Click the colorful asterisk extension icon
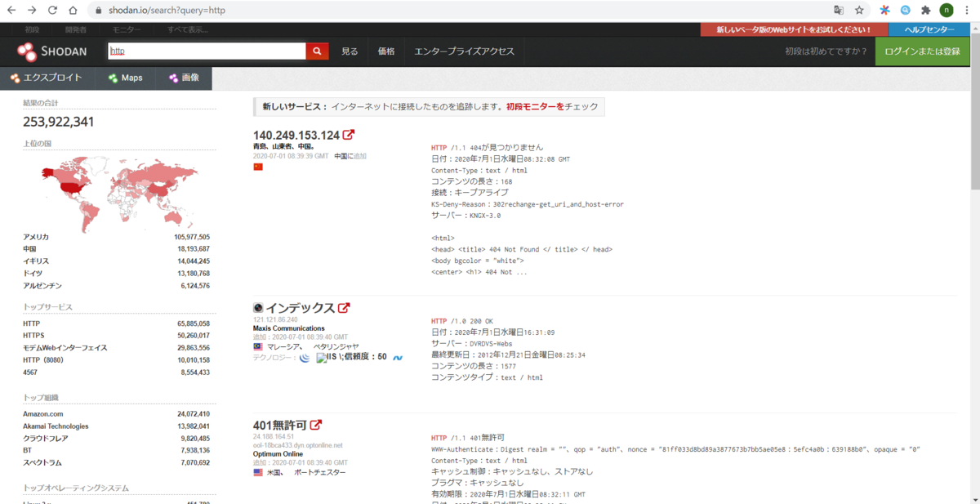Image resolution: width=980 pixels, height=504 pixels. 884,11
